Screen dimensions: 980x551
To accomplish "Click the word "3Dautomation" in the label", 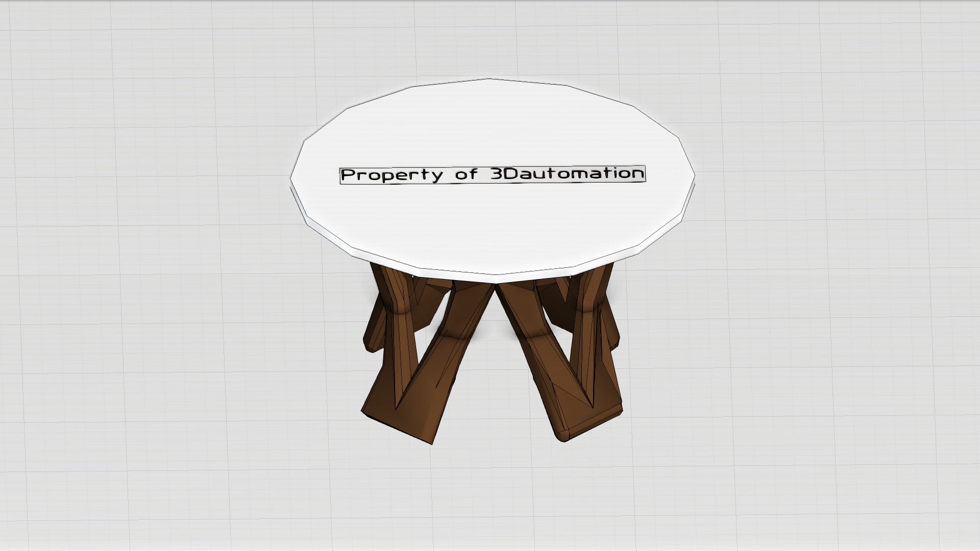I will point(567,174).
